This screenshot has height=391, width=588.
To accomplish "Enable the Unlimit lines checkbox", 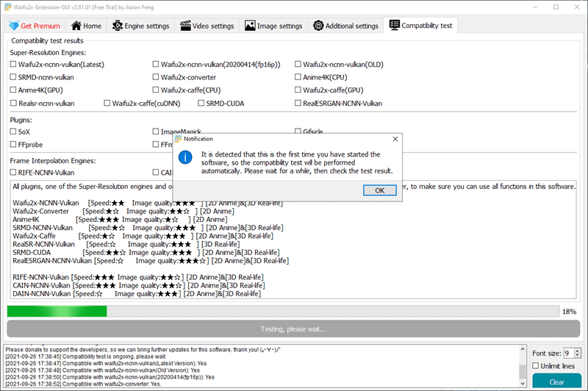I will tap(536, 365).
